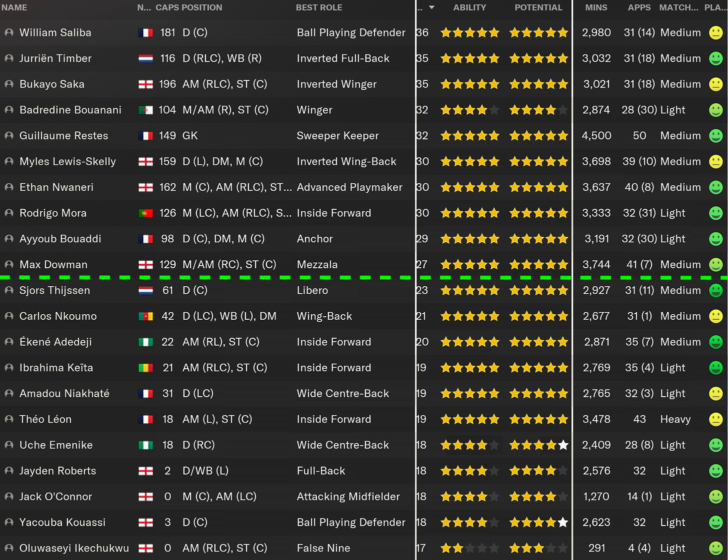Open Carlos Nkoumo's player page

pyautogui.click(x=58, y=316)
